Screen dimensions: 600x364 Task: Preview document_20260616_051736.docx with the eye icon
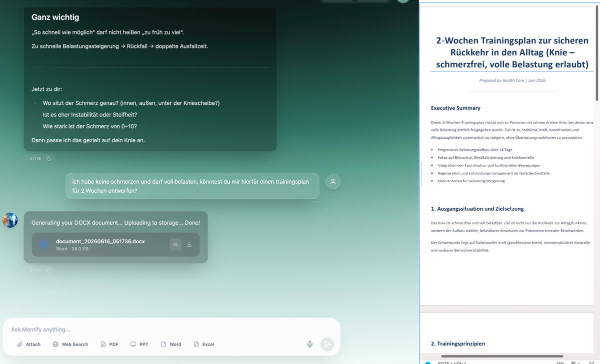175,245
